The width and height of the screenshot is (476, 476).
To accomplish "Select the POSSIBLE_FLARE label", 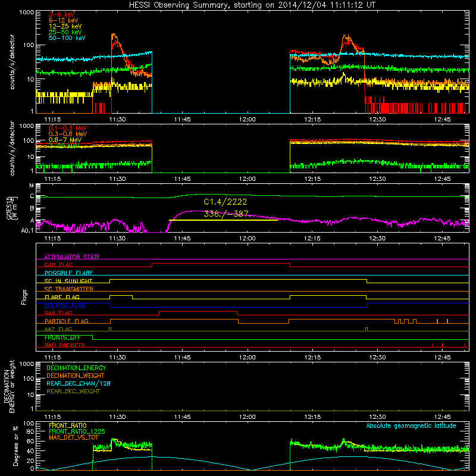I will [68, 273].
